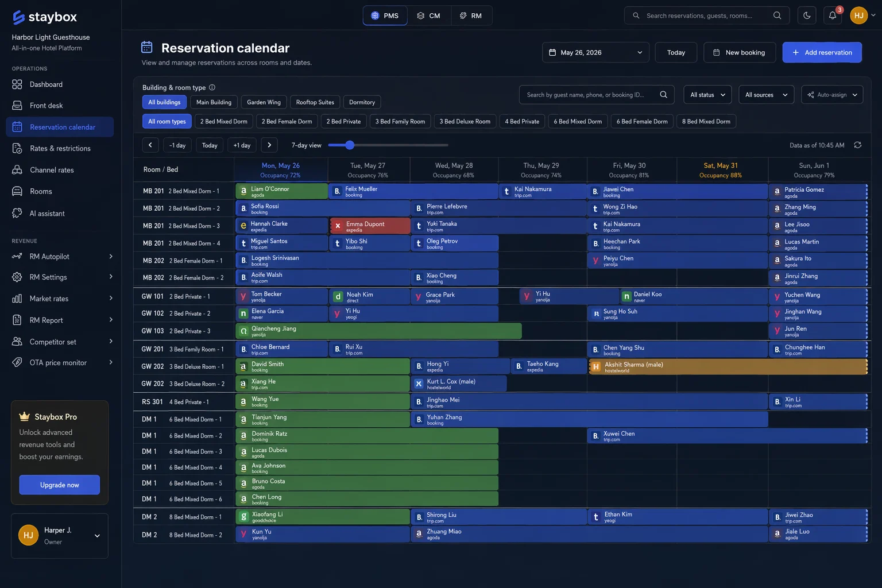
Task: Switch to the RM tab
Action: click(471, 16)
